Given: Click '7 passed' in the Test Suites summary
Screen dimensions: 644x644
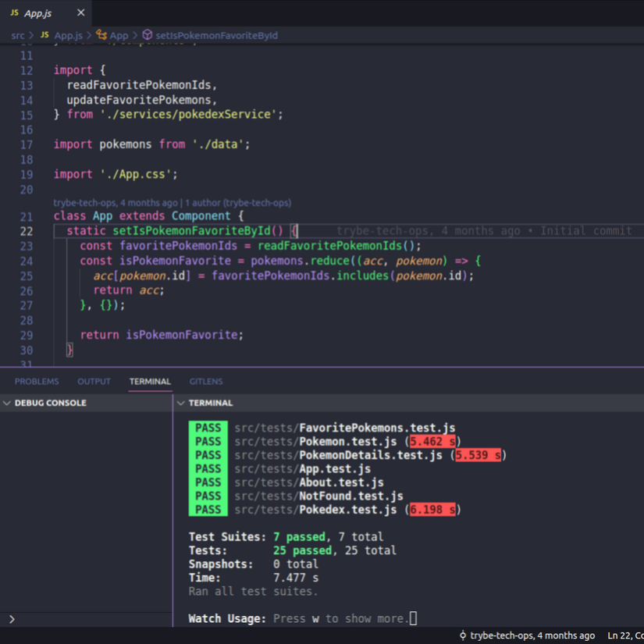Looking at the screenshot, I should [x=299, y=537].
